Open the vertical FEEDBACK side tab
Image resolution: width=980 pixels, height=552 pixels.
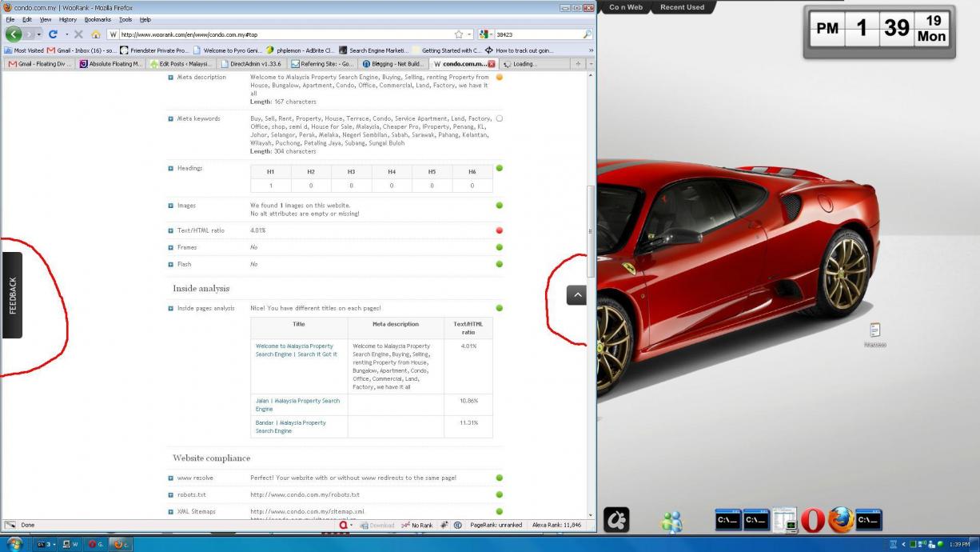[12, 295]
